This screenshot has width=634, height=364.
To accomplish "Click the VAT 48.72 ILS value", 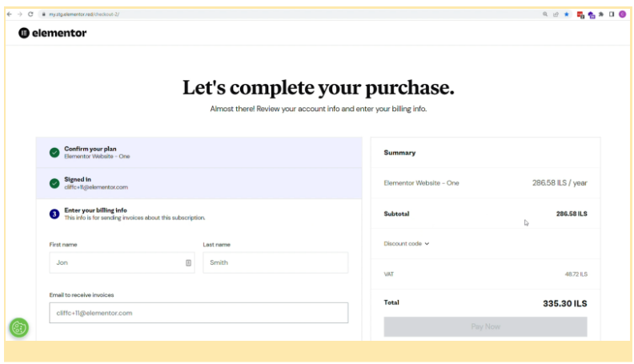I will coord(576,274).
